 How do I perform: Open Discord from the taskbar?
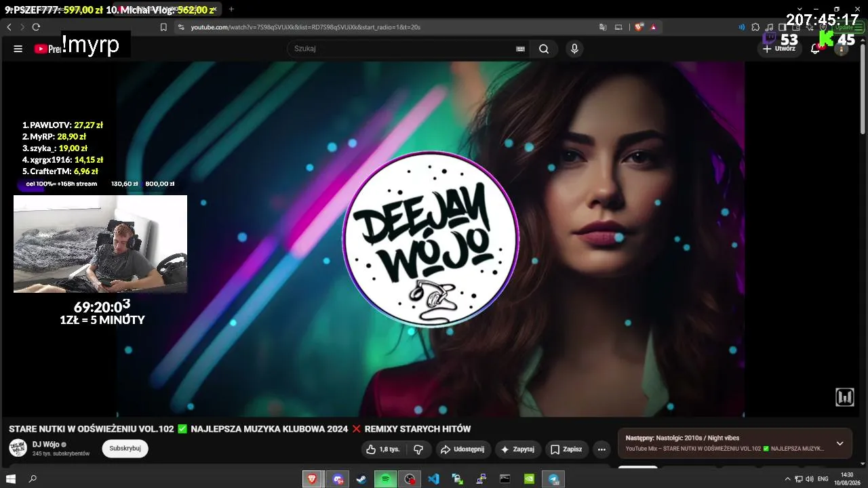(x=337, y=479)
